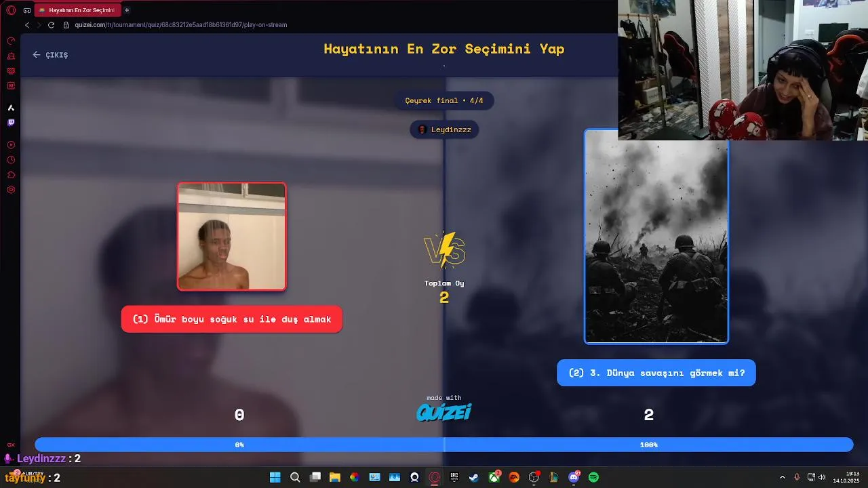Viewport: 868px width, 488px height.
Task: Open taskbar Search
Action: click(x=295, y=477)
